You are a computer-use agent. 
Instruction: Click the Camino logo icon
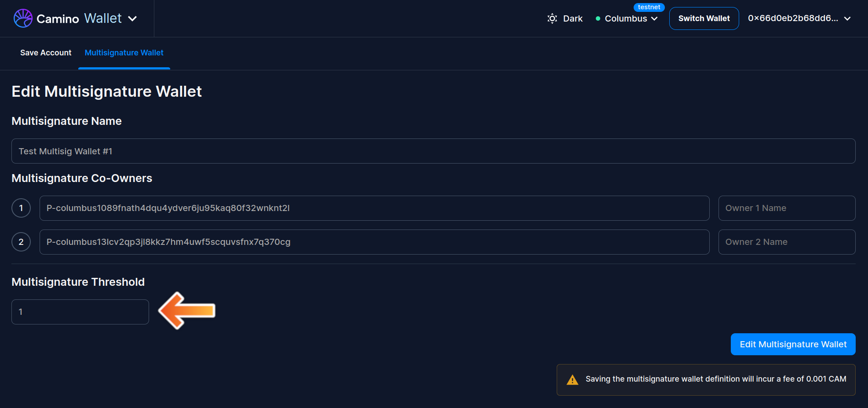(23, 18)
